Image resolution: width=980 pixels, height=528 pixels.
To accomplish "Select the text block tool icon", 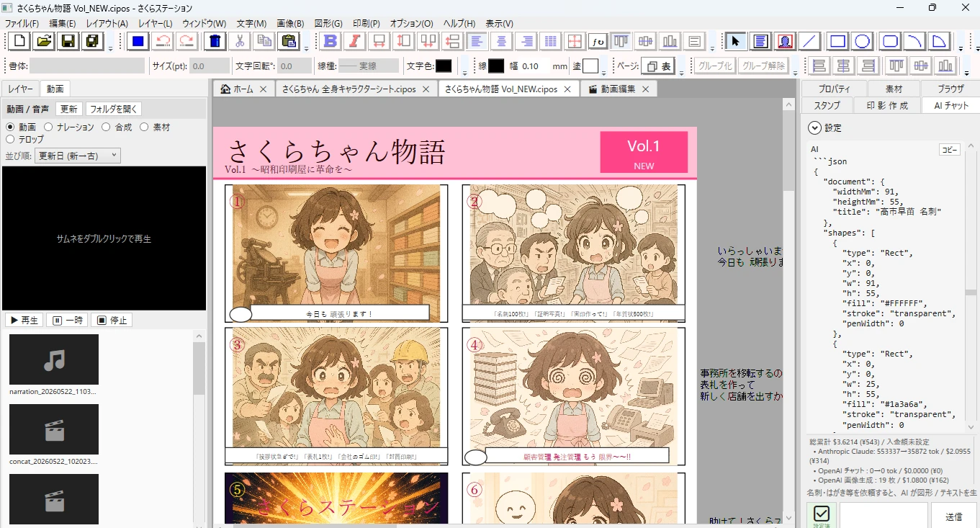I will 760,41.
